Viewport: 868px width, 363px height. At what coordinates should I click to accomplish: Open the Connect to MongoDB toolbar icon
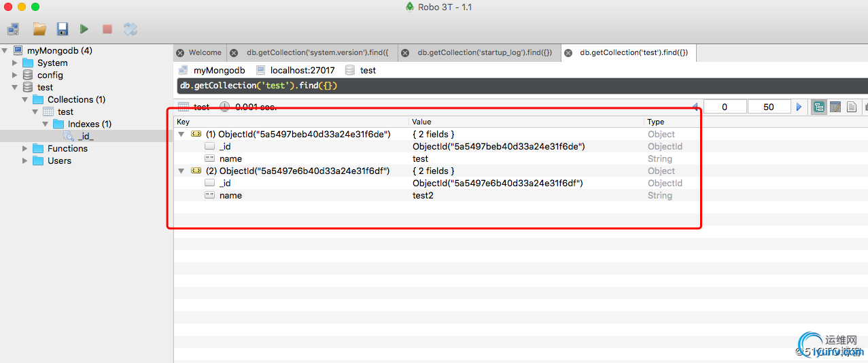point(13,29)
